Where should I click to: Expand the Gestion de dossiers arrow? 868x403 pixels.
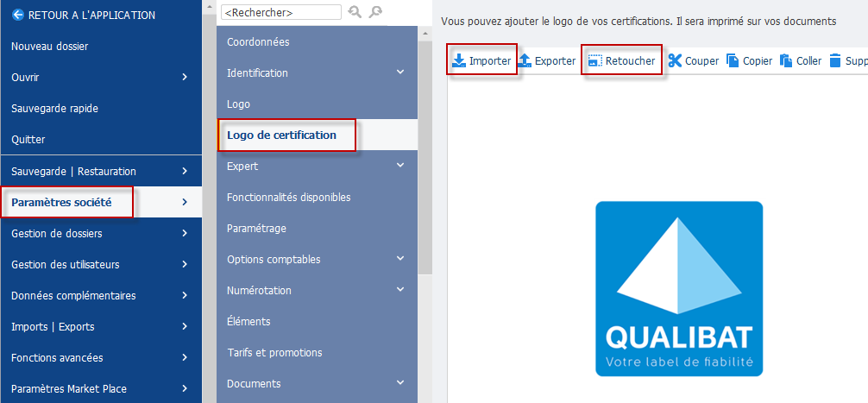tap(186, 233)
